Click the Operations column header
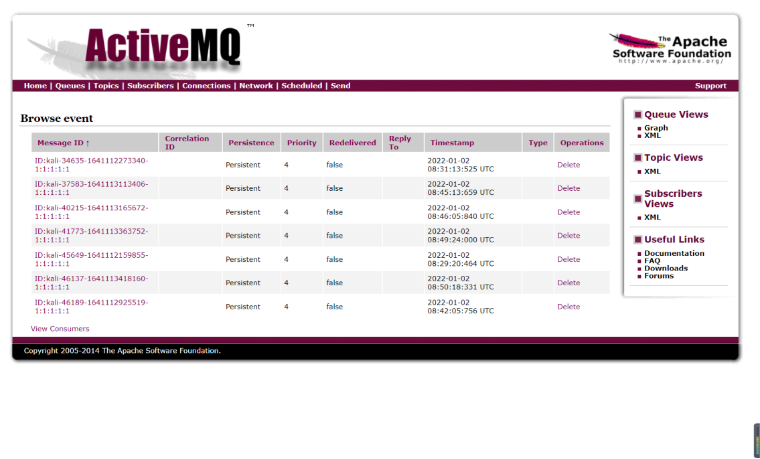This screenshot has height=459, width=760. click(582, 143)
